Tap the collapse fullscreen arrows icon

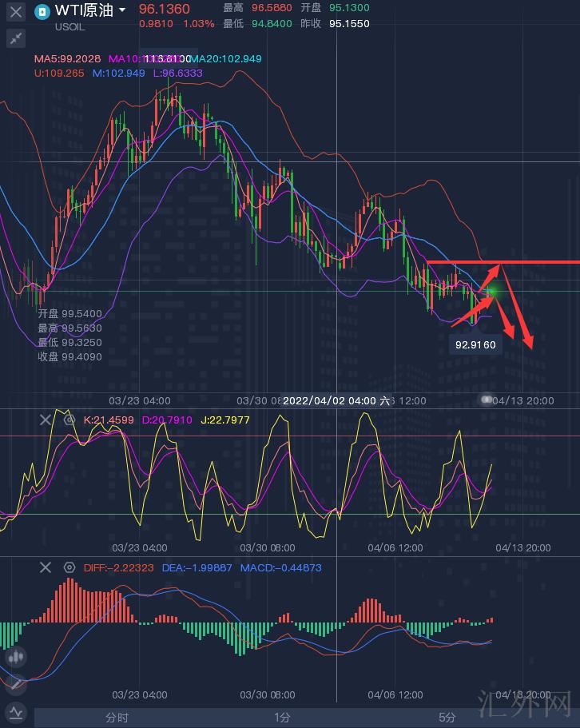tap(16, 38)
